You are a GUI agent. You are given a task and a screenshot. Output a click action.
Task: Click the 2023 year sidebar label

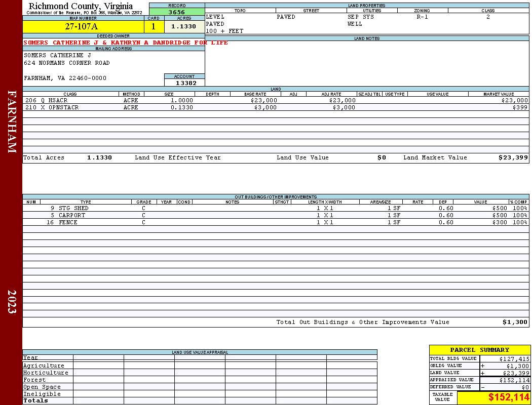pyautogui.click(x=12, y=301)
